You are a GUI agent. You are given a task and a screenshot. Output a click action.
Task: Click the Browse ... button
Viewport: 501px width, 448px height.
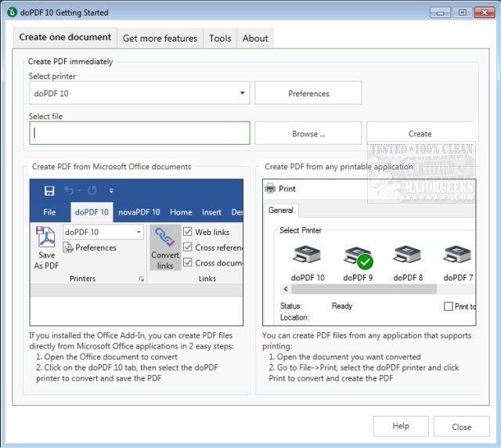pyautogui.click(x=308, y=134)
